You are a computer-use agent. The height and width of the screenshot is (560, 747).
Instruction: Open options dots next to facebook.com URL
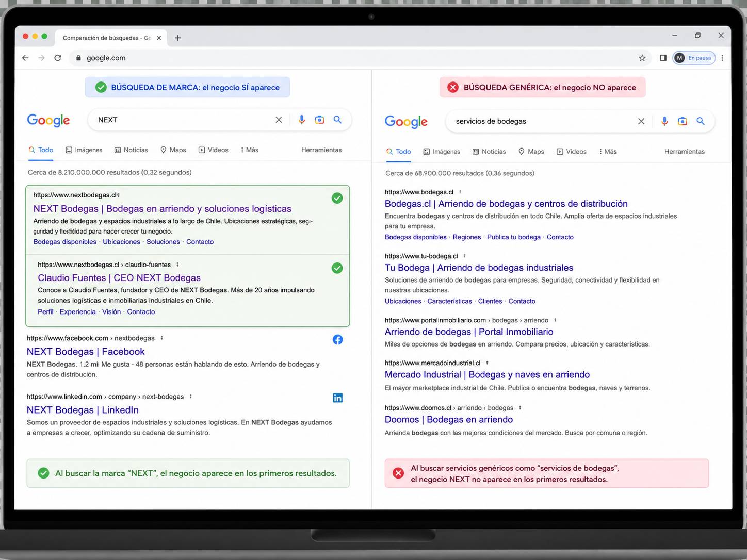pyautogui.click(x=161, y=338)
